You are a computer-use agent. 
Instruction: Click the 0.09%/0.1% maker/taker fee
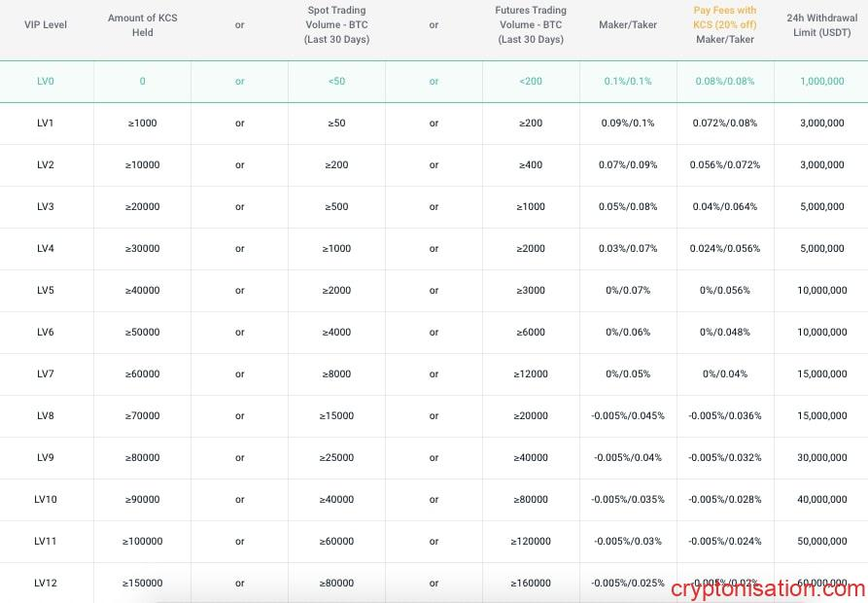pos(628,124)
